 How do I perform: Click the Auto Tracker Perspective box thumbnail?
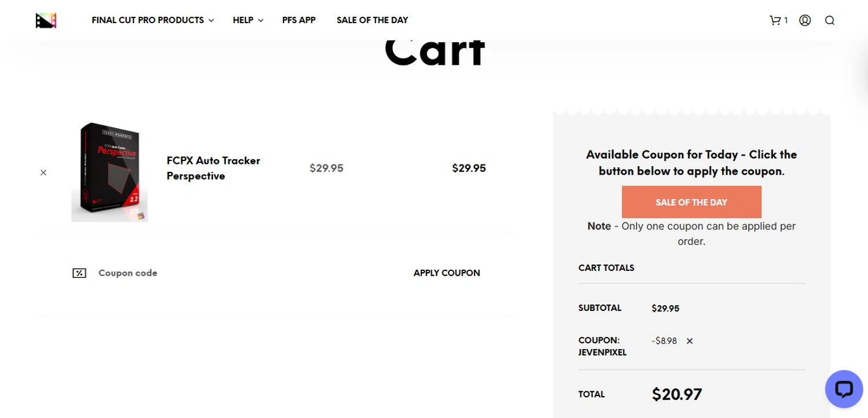[x=109, y=172]
